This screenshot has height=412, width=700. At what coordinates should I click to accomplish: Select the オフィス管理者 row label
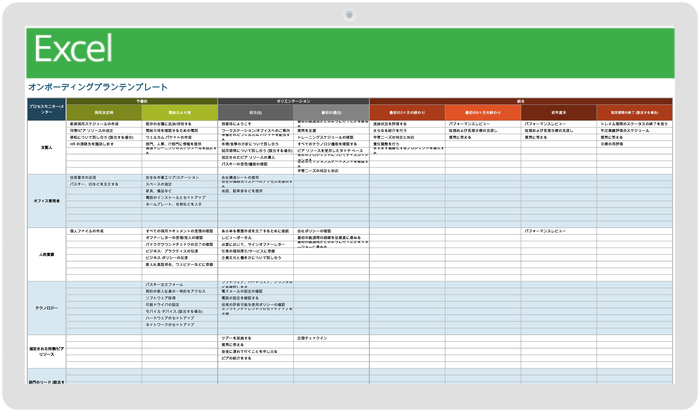(47, 201)
